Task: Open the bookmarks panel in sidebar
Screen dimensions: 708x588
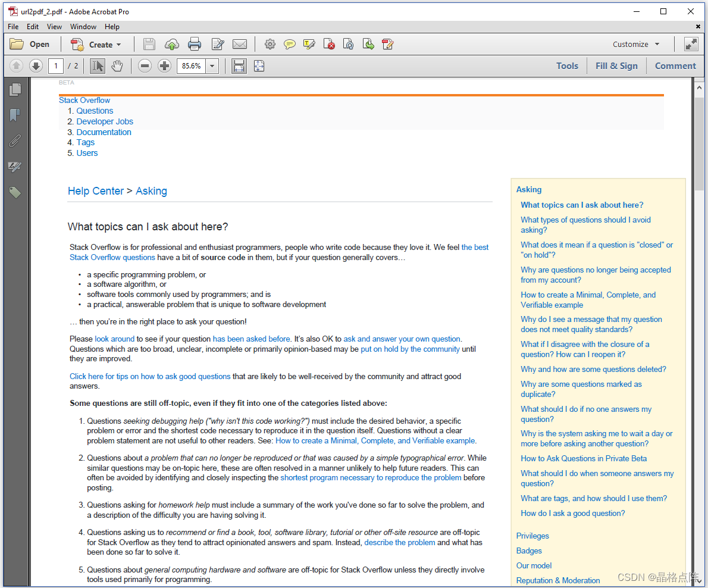Action: [15, 115]
